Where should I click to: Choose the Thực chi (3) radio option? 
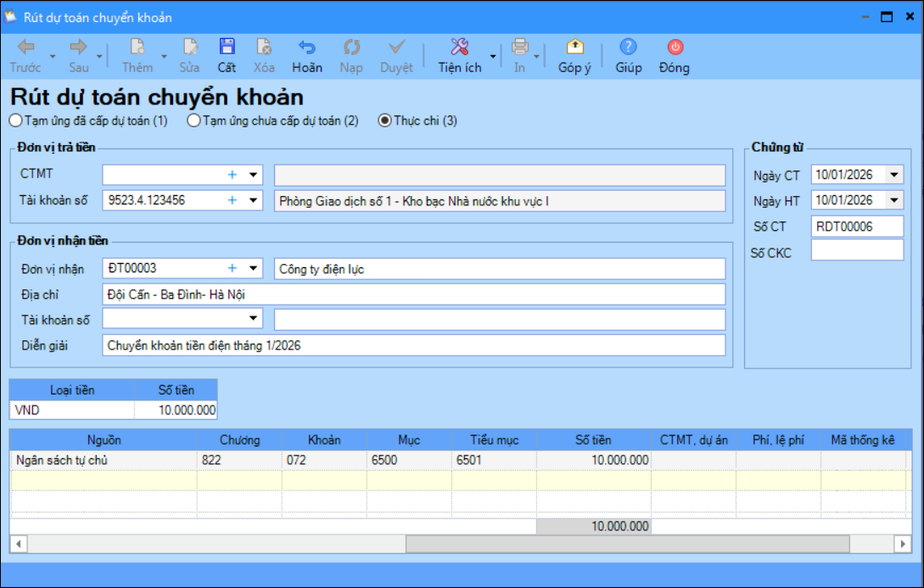[385, 120]
